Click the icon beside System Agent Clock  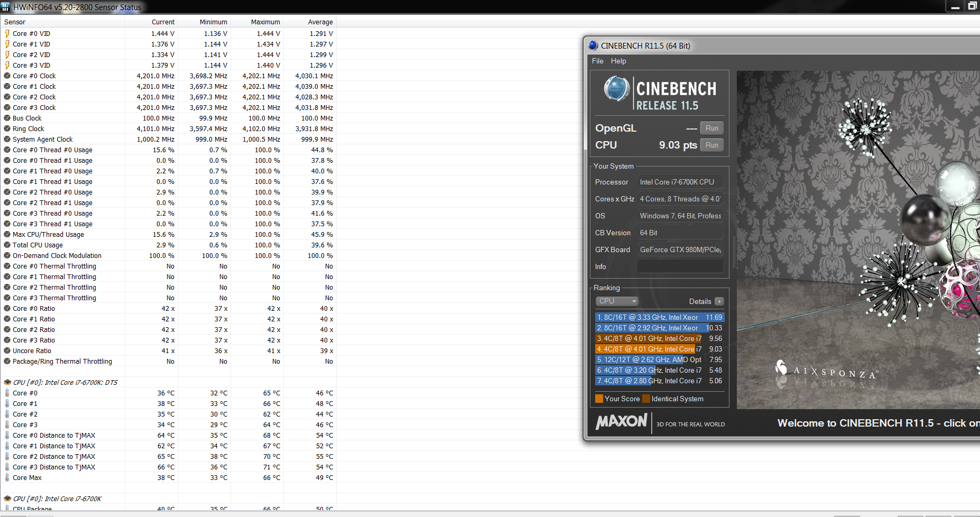click(7, 139)
